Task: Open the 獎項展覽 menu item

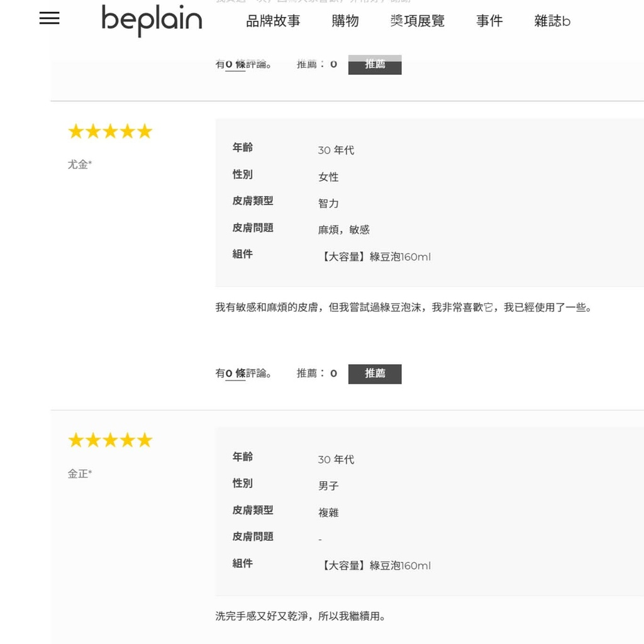Action: point(418,21)
